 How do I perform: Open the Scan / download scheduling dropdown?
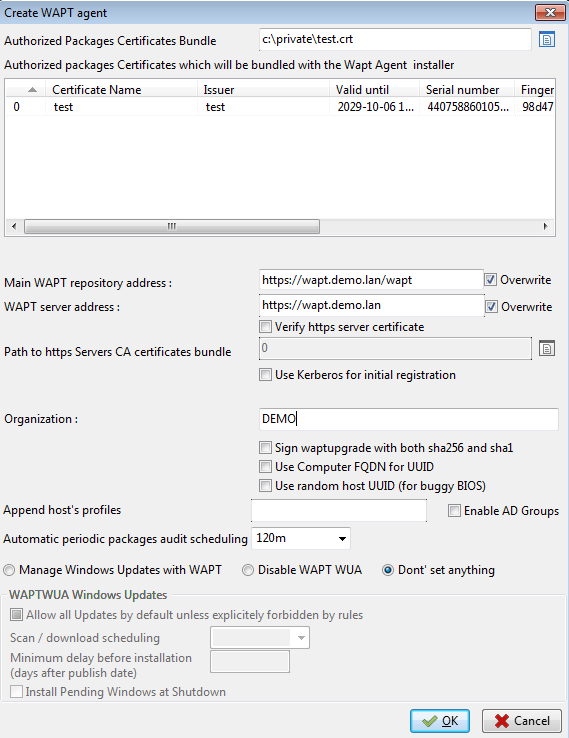tap(301, 638)
